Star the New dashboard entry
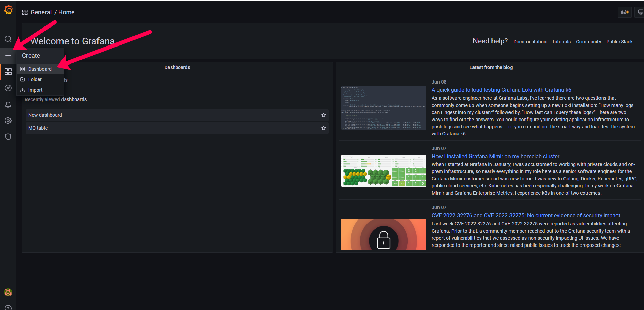This screenshot has height=310, width=644. [323, 115]
